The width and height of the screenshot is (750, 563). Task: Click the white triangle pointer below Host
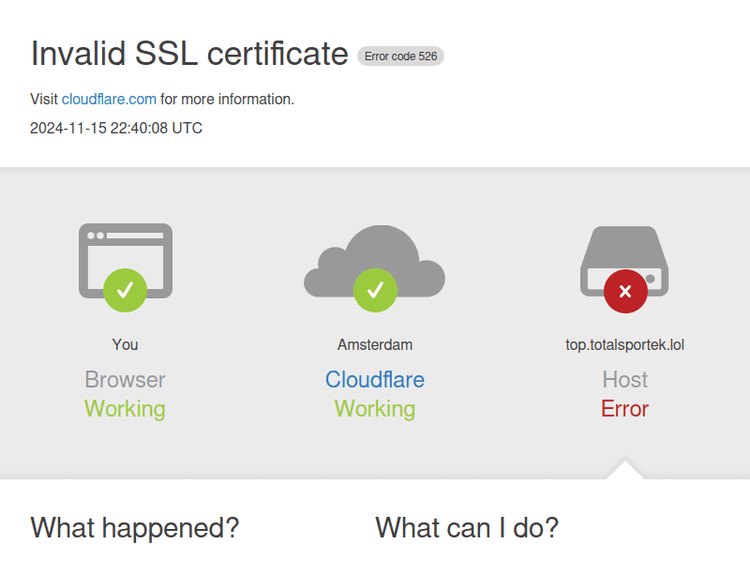[625, 470]
